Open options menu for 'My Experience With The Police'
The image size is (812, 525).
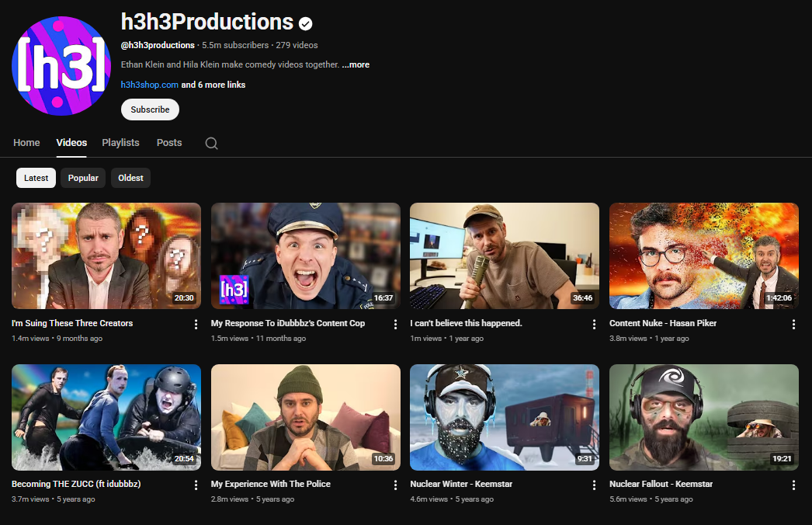tap(395, 485)
